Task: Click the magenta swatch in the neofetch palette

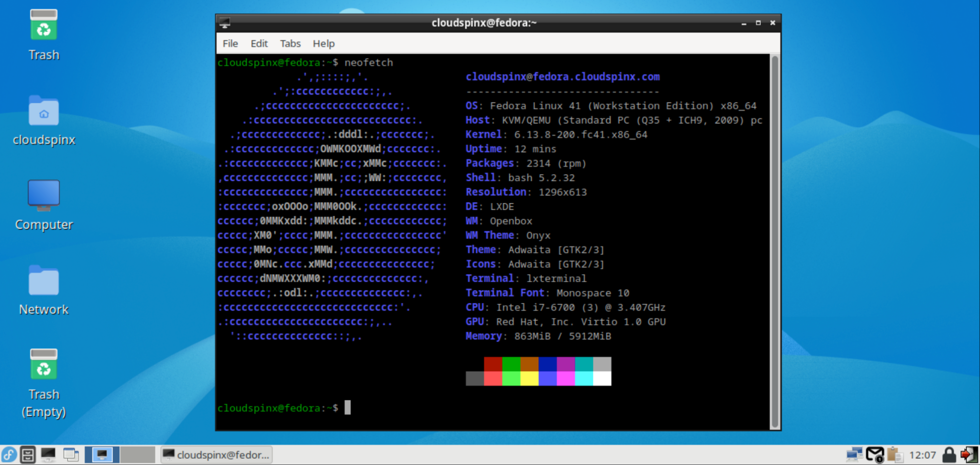Action: 565,378
